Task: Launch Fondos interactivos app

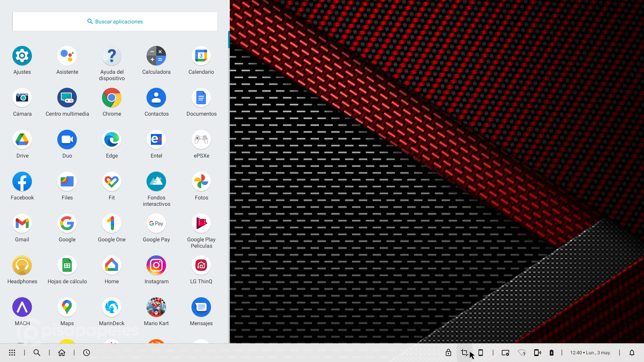Action: pyautogui.click(x=156, y=182)
